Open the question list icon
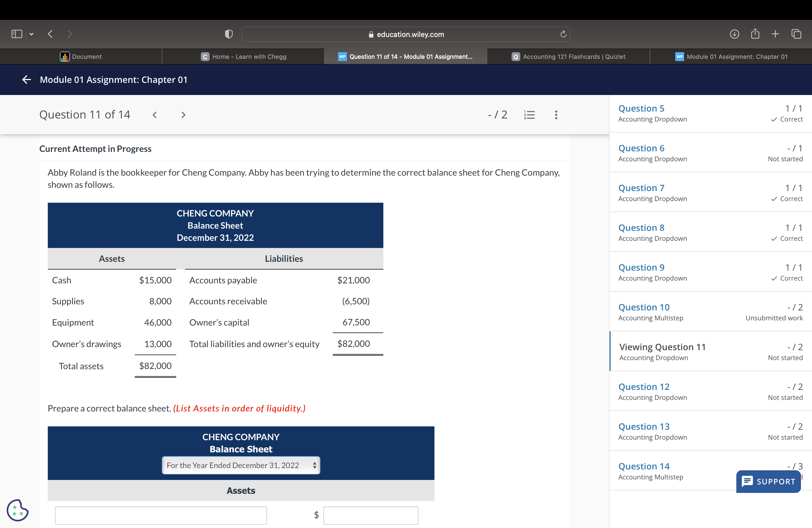 (x=529, y=115)
